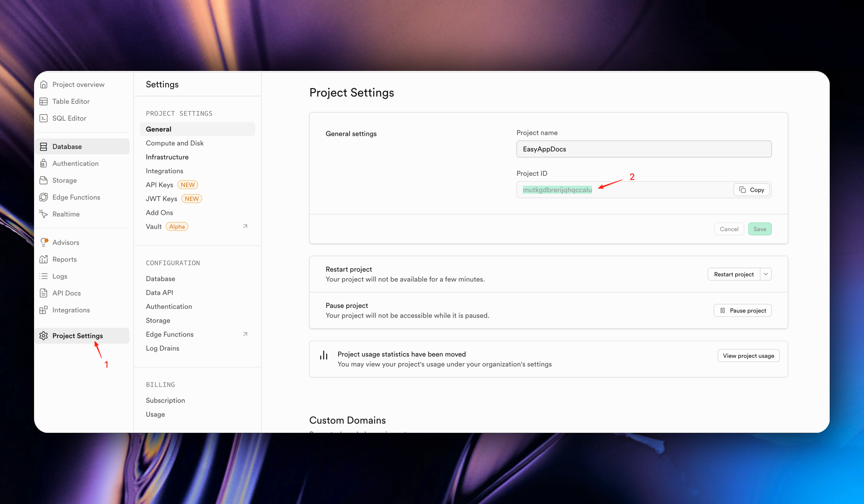The image size is (864, 504).
Task: Open Edge Functions configuration external arrow
Action: point(245,334)
